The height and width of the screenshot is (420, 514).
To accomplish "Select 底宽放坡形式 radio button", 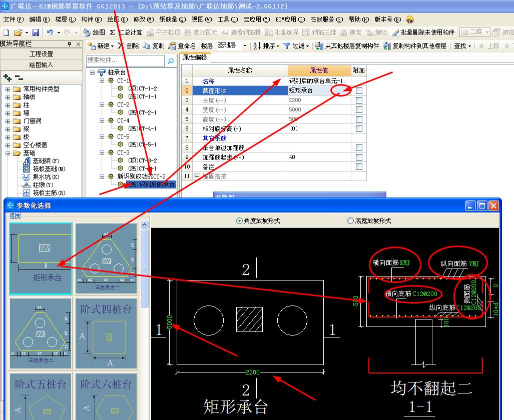I will click(x=350, y=221).
